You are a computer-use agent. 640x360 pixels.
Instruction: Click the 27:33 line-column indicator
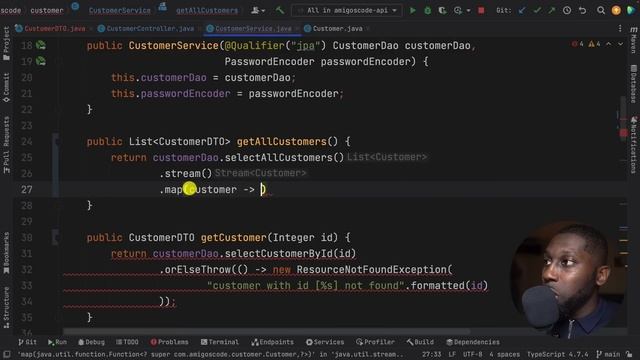pos(431,354)
